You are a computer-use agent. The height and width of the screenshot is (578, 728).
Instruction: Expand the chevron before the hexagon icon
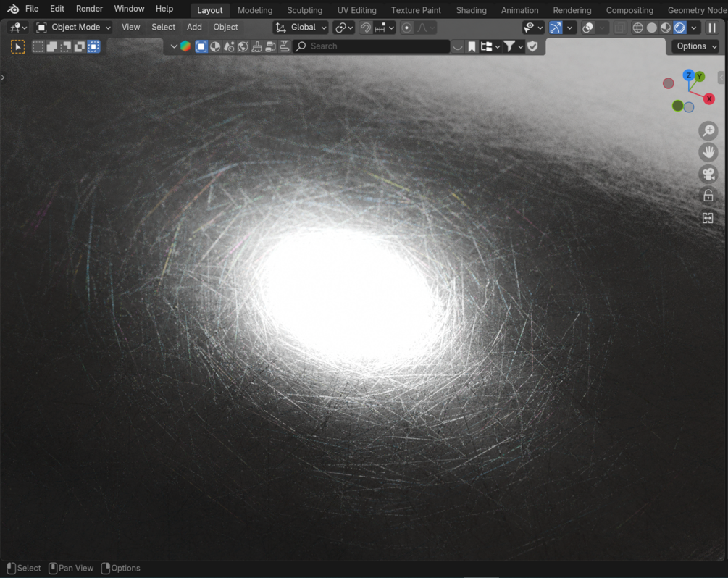pos(174,46)
